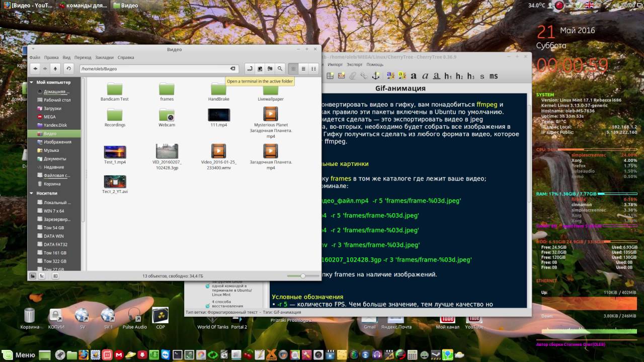Switch to compact view in file manager
The height and width of the screenshot is (362, 644).
click(313, 68)
